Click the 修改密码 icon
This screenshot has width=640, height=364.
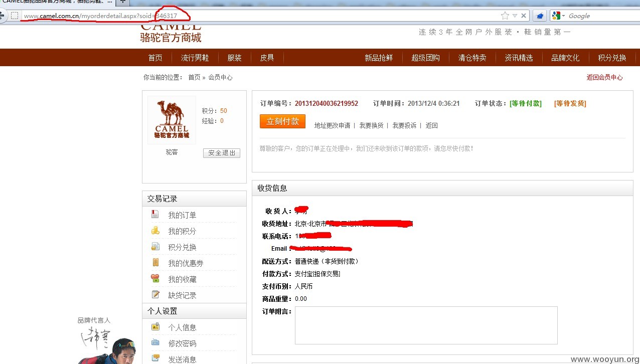(155, 342)
